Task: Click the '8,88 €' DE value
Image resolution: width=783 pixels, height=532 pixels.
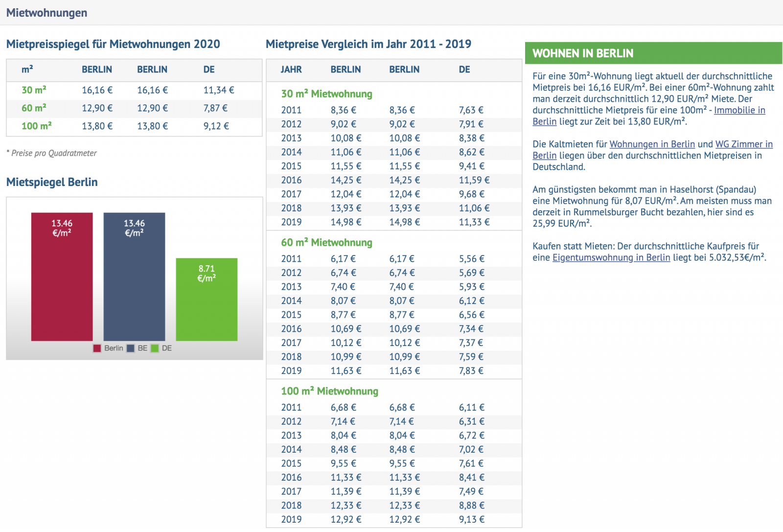Action: (x=472, y=506)
